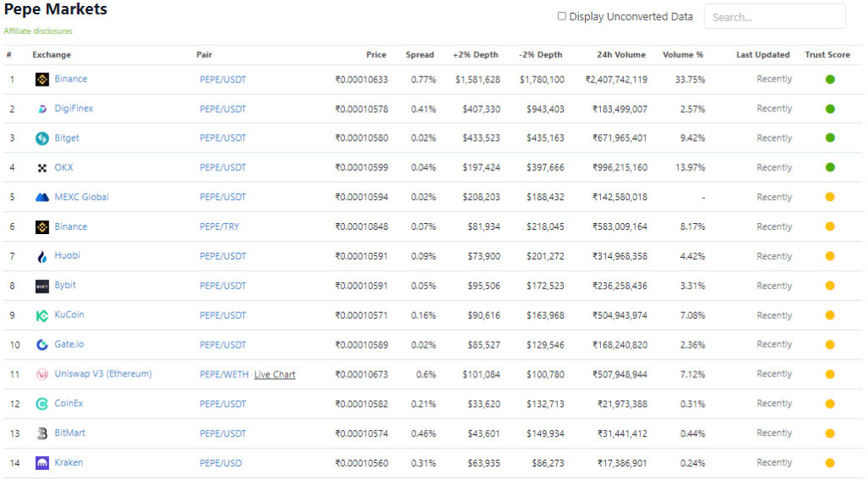Click the Uniswap V3 logo icon
The image size is (868, 480).
pyautogui.click(x=42, y=375)
